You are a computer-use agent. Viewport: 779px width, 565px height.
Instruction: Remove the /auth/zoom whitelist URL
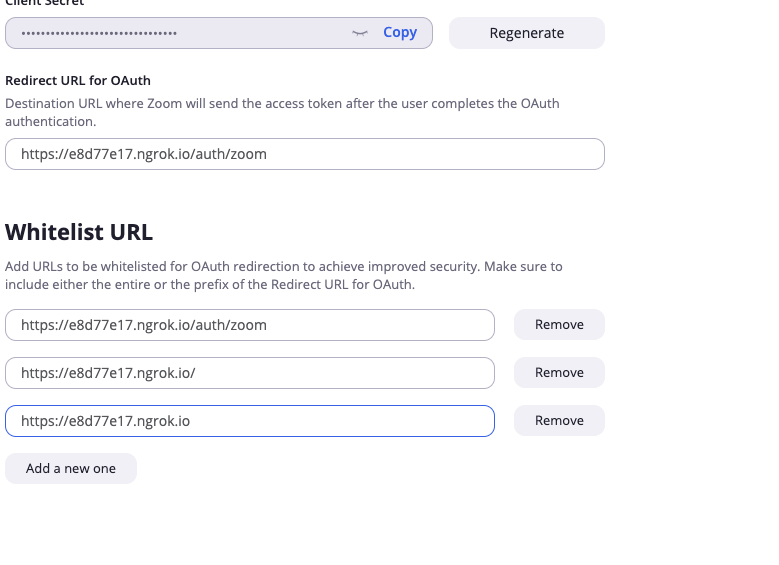tap(559, 325)
